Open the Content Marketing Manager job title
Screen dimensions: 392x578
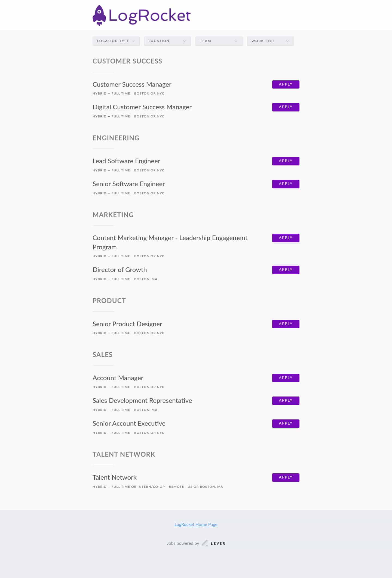click(170, 238)
